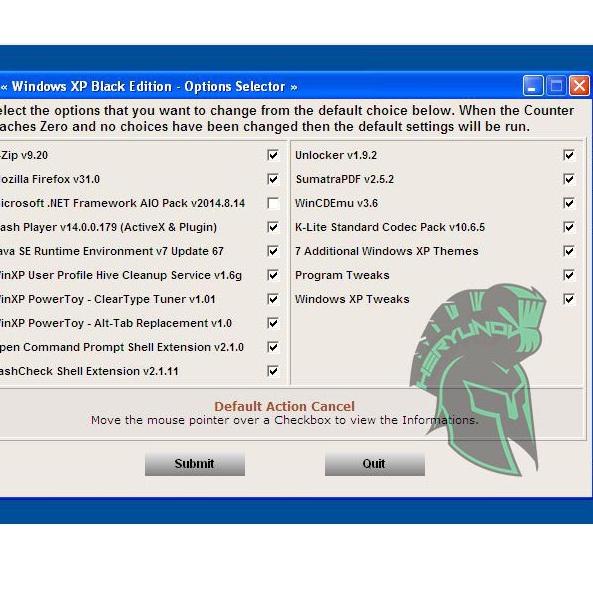Click the Unlocker v1.9.2 label
The width and height of the screenshot is (593, 593).
[336, 155]
